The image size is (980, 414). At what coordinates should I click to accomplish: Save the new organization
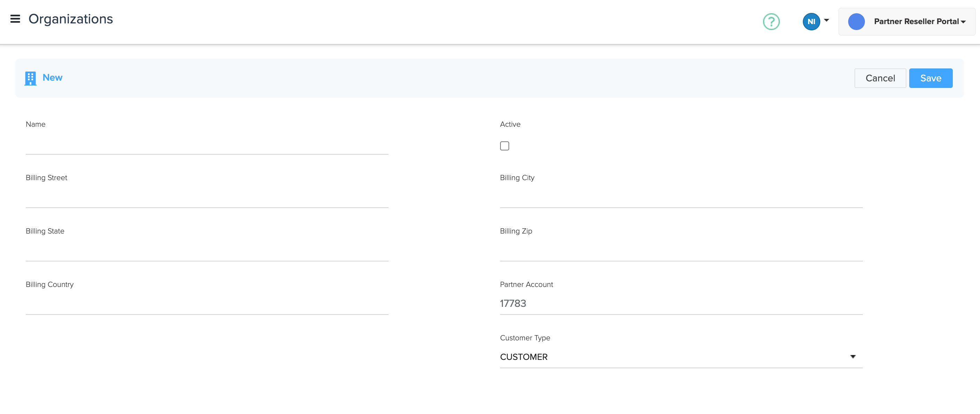click(x=930, y=78)
